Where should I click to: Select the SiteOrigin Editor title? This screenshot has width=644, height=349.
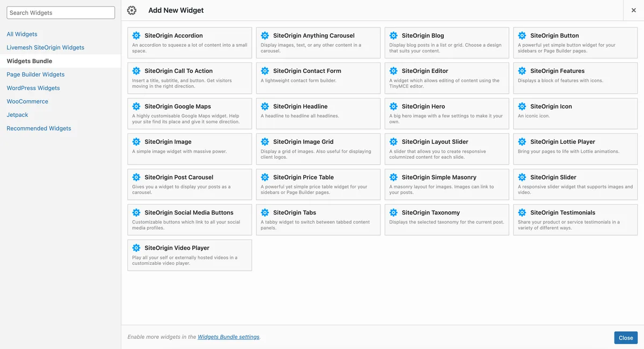tap(425, 71)
